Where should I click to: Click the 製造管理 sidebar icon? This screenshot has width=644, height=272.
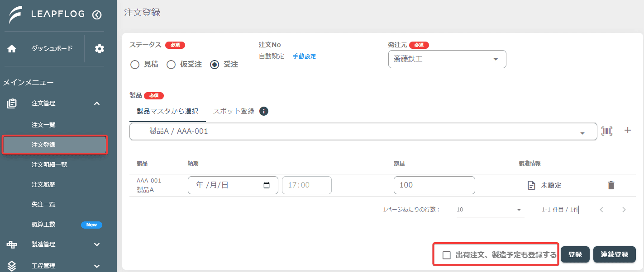[x=12, y=244]
